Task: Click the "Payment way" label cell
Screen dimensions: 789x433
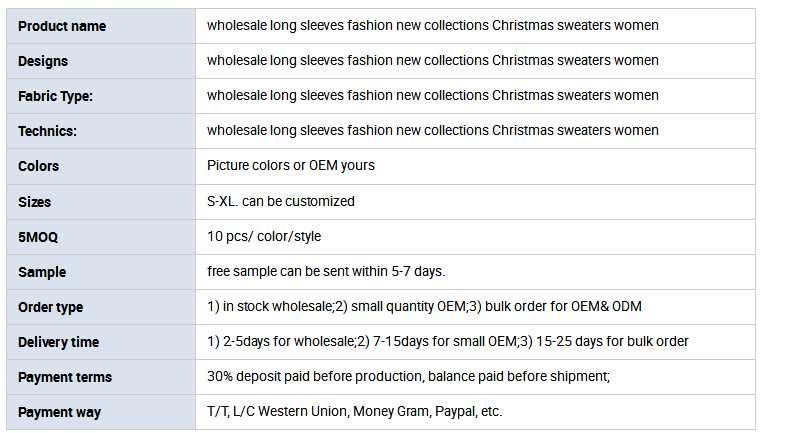Action: click(59, 412)
